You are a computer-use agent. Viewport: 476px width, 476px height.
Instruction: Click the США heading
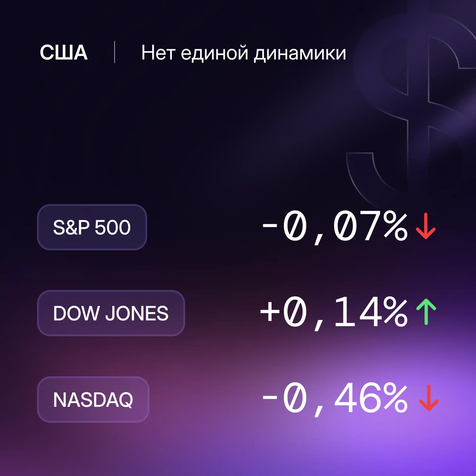[x=64, y=52]
